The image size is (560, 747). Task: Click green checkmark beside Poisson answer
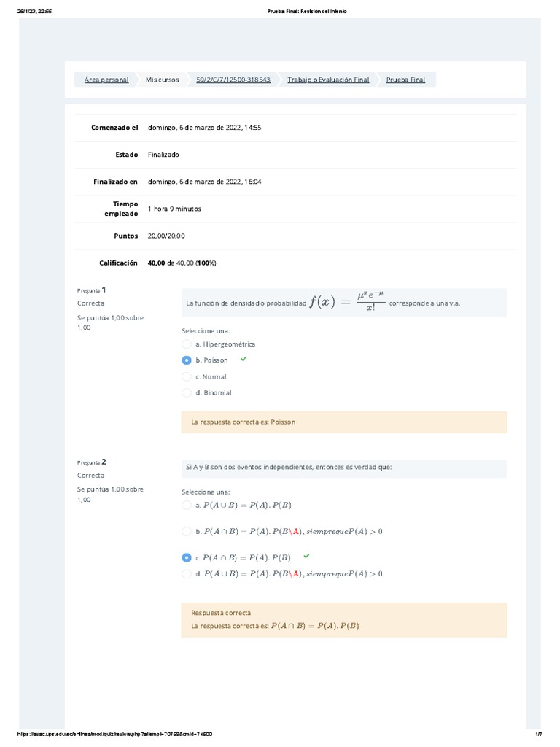(x=244, y=360)
